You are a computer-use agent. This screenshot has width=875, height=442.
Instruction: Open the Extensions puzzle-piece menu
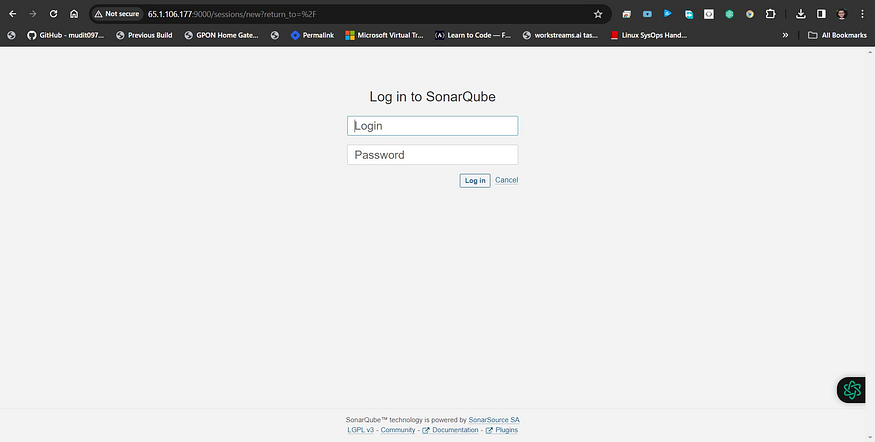click(771, 14)
